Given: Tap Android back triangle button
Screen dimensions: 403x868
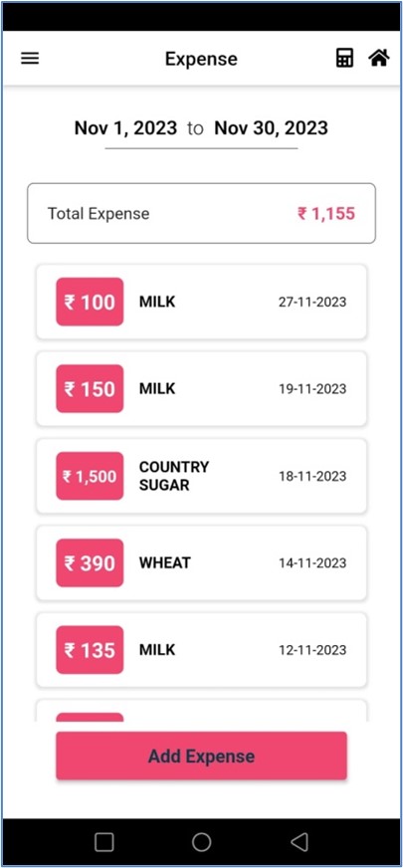Looking at the screenshot, I should 299,842.
